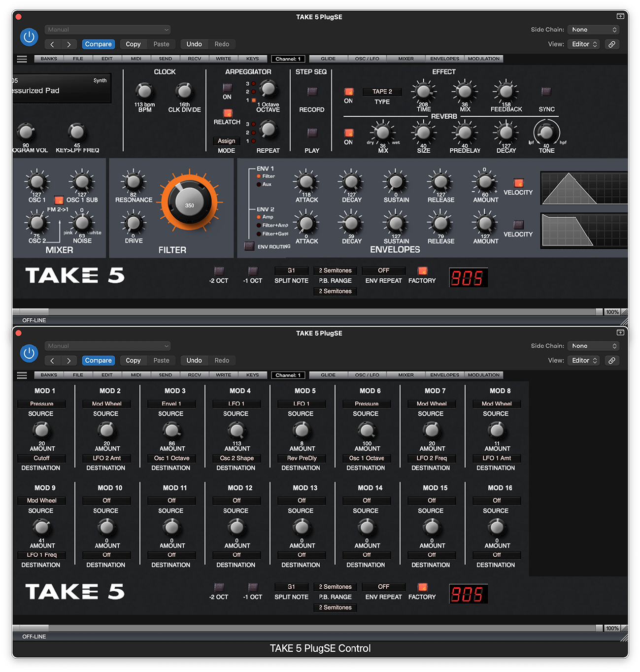
Task: Open the hamburger menu in the bottom plugin window
Action: tap(22, 375)
